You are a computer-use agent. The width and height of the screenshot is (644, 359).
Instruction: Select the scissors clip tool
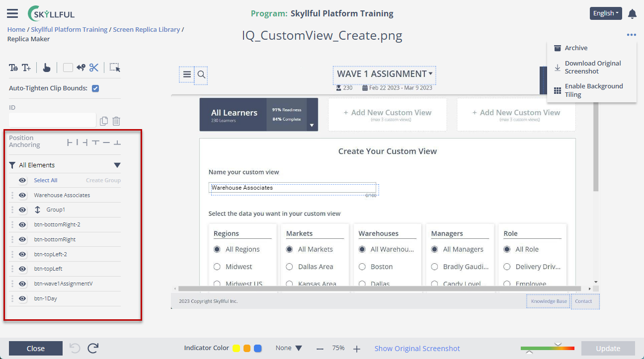94,68
